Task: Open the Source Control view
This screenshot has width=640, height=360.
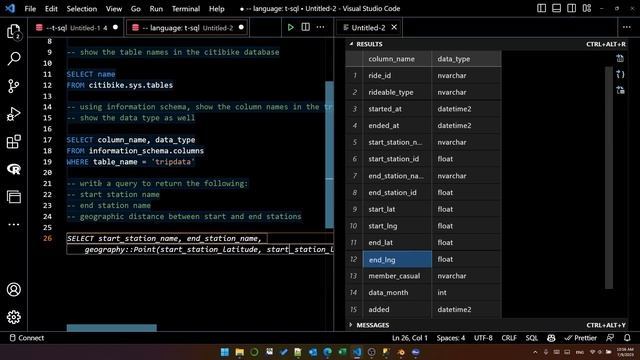Action: 14,86
